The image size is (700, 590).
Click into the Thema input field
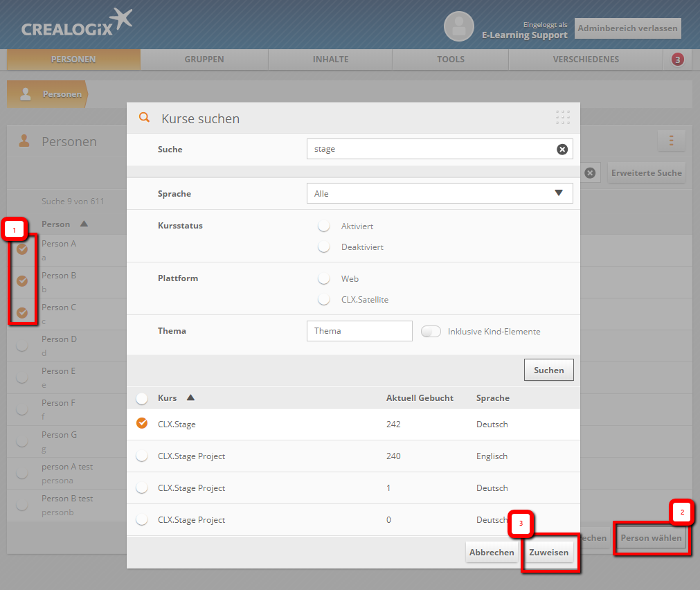pyautogui.click(x=359, y=331)
